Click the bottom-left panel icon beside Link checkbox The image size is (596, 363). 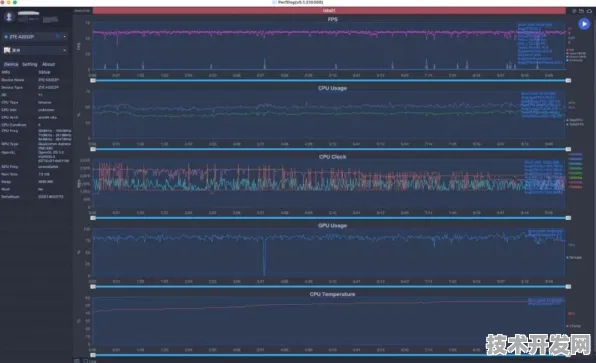click(77, 361)
